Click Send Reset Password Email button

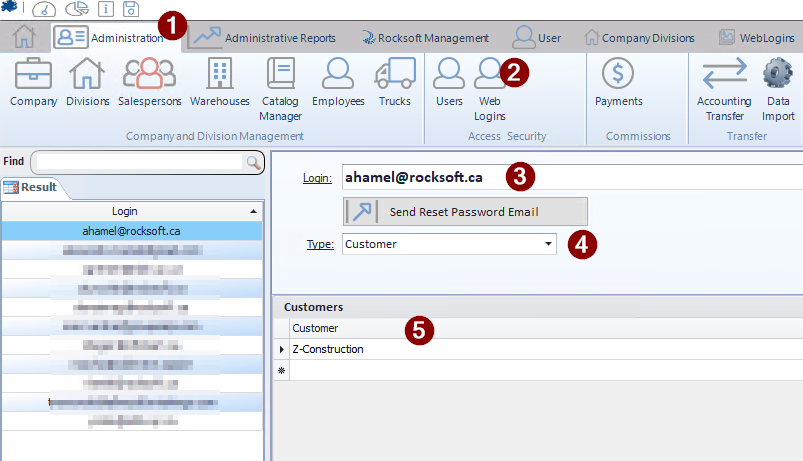click(x=466, y=212)
